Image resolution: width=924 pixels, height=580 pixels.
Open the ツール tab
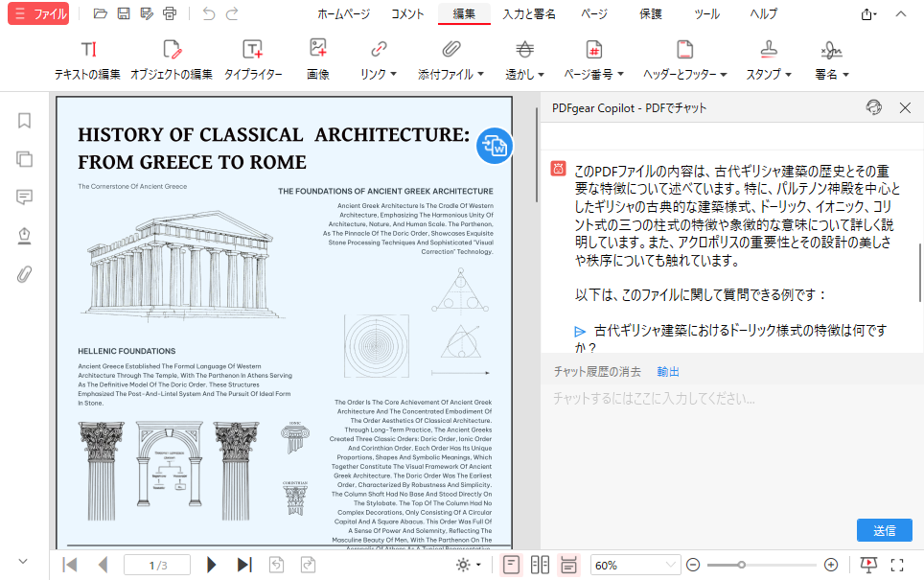(706, 13)
